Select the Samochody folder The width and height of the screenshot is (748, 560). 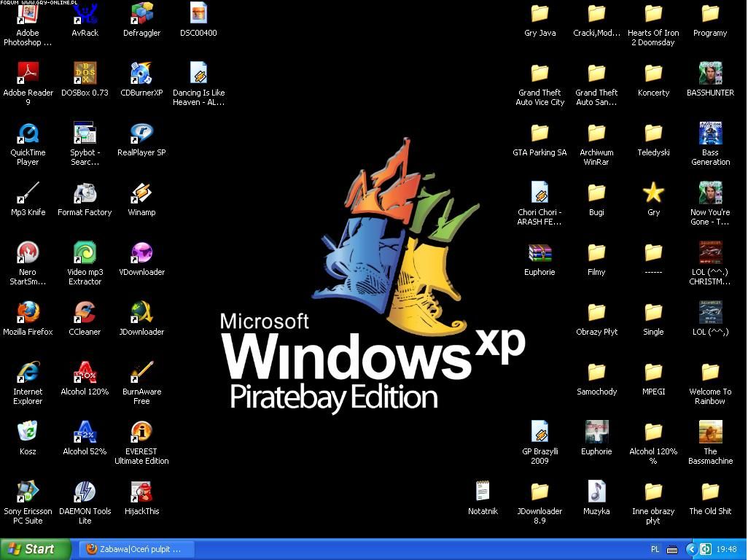click(x=596, y=372)
